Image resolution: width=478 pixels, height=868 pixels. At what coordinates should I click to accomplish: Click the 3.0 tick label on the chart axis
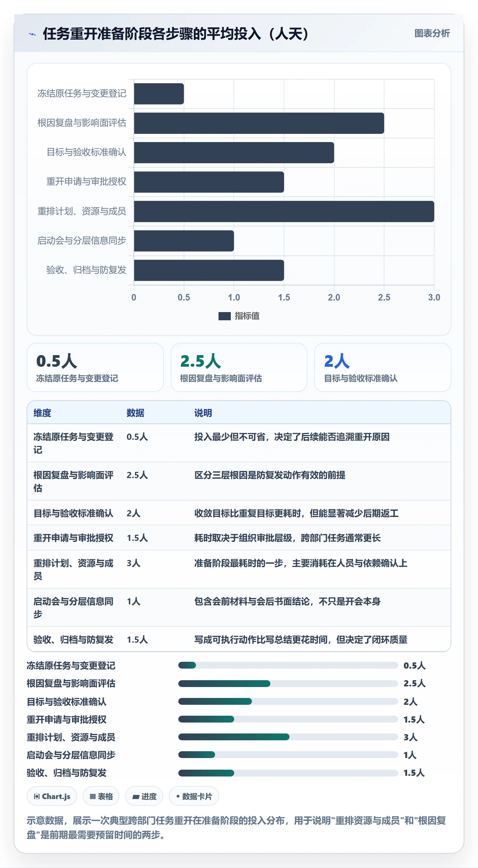pyautogui.click(x=434, y=297)
